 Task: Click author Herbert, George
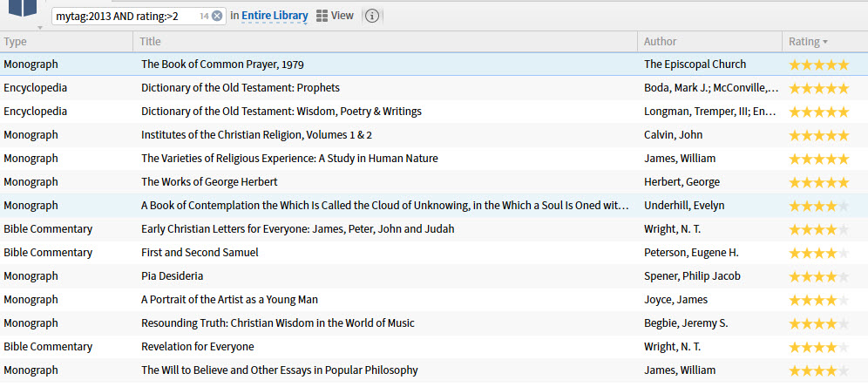682,182
